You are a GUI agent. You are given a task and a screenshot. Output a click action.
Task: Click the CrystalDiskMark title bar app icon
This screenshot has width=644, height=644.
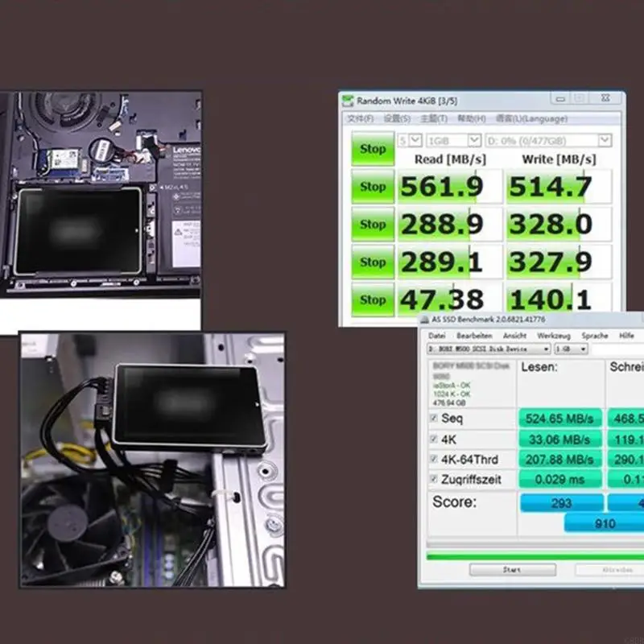pyautogui.click(x=348, y=101)
